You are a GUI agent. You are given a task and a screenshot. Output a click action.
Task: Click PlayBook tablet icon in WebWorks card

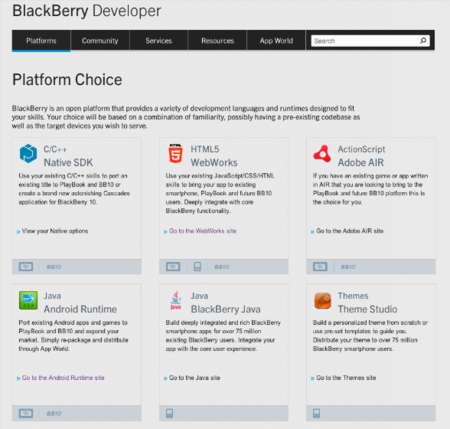(x=173, y=267)
